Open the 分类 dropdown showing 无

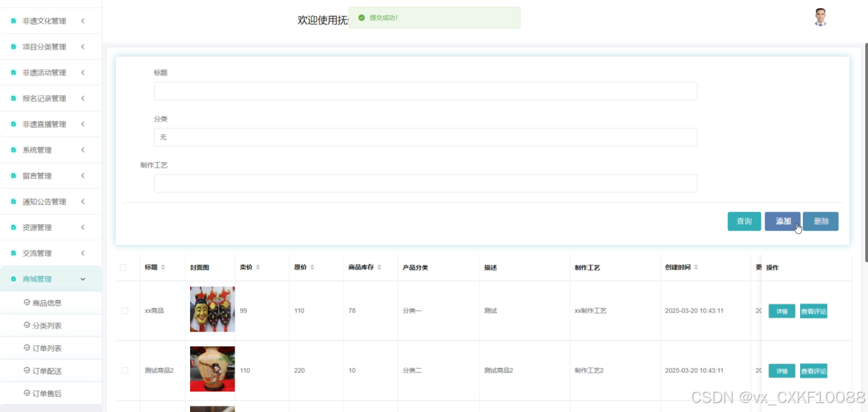point(425,137)
